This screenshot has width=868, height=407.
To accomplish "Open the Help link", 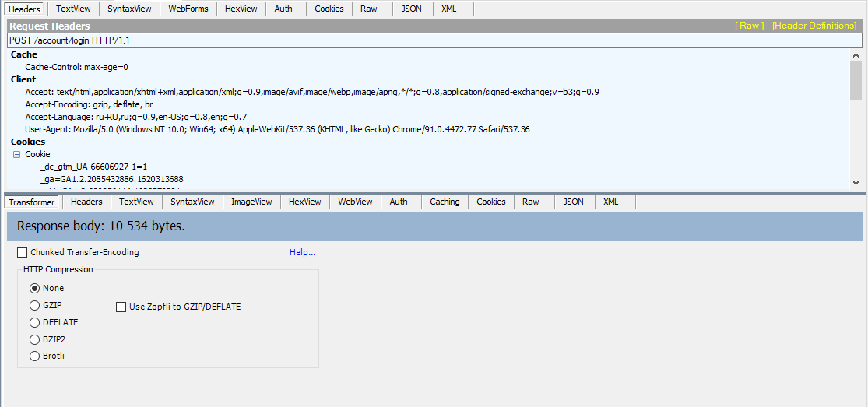I will tap(302, 252).
